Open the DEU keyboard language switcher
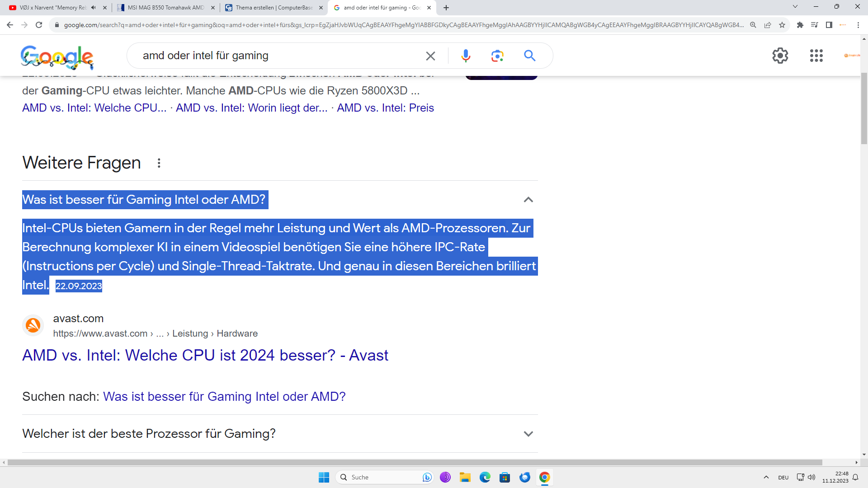The height and width of the screenshot is (488, 868). [x=783, y=478]
